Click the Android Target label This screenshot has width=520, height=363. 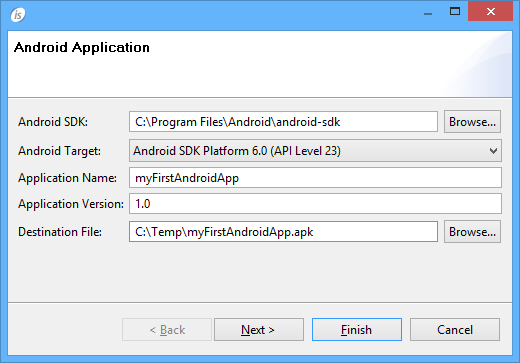pyautogui.click(x=59, y=151)
